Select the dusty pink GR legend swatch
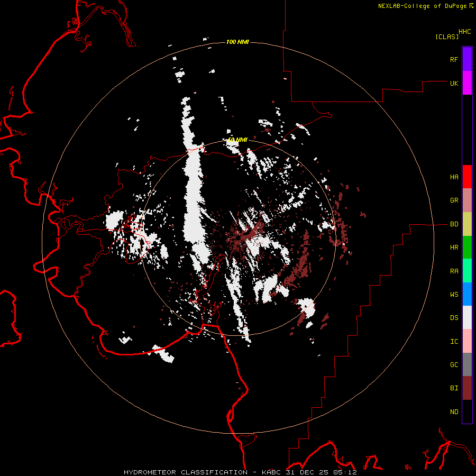 click(467, 200)
